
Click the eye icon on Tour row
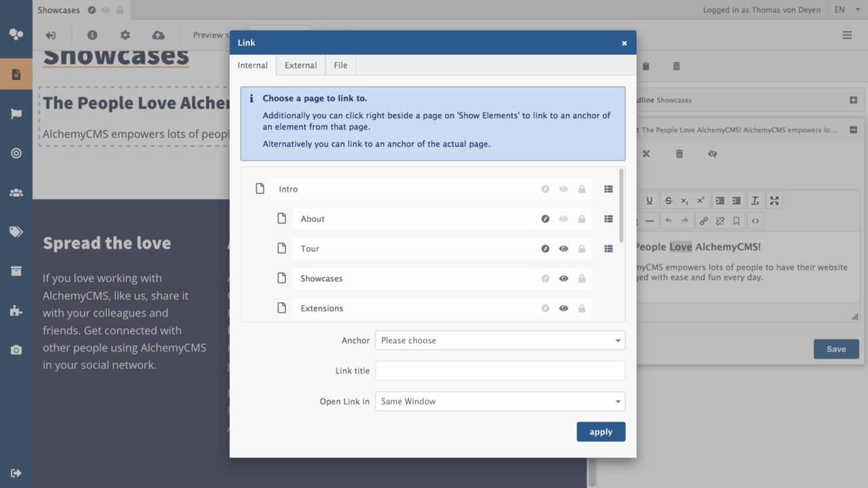click(564, 249)
